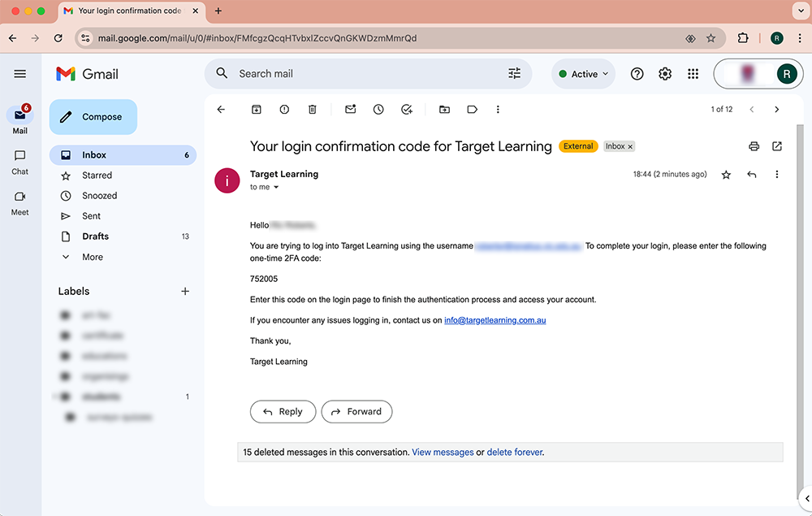Move the email to a folder
812x516 pixels.
click(444, 110)
